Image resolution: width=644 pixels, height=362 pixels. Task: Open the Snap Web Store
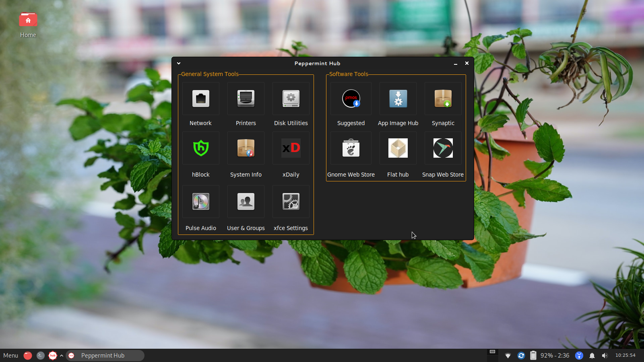click(443, 148)
